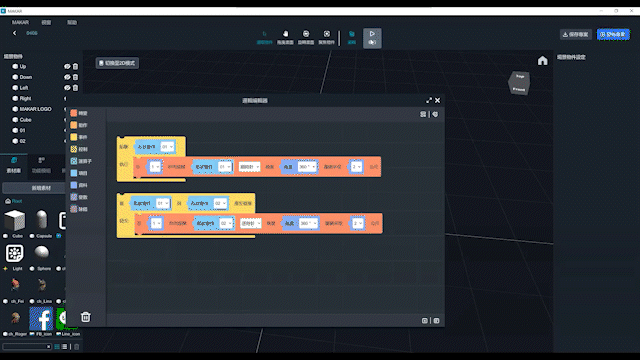Screen dimensions: 640x360
Task: Switch to the asset library tab
Action: pyautogui.click(x=14, y=165)
